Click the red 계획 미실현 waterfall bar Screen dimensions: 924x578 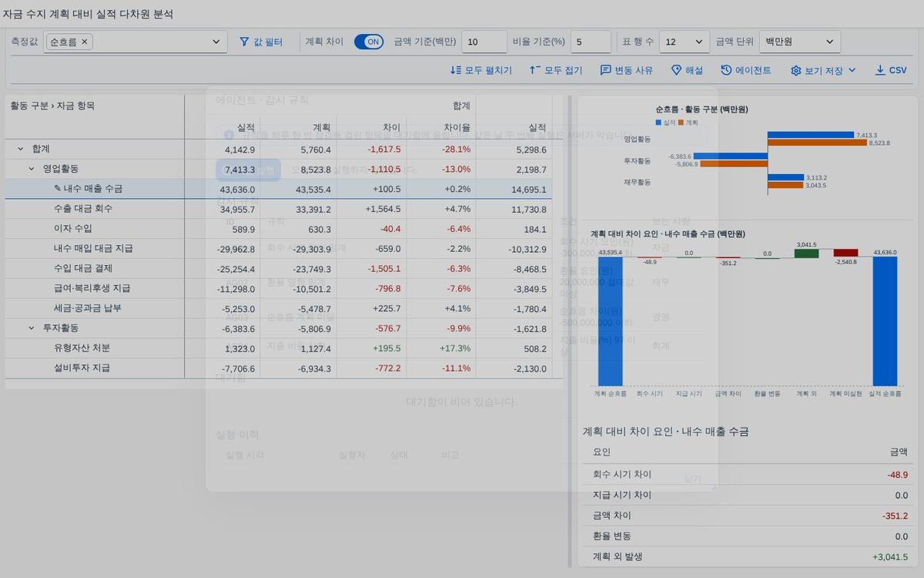845,253
